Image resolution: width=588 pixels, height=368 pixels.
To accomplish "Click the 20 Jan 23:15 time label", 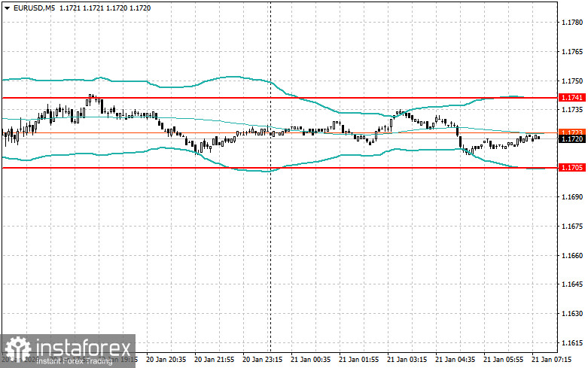I will coord(263,360).
